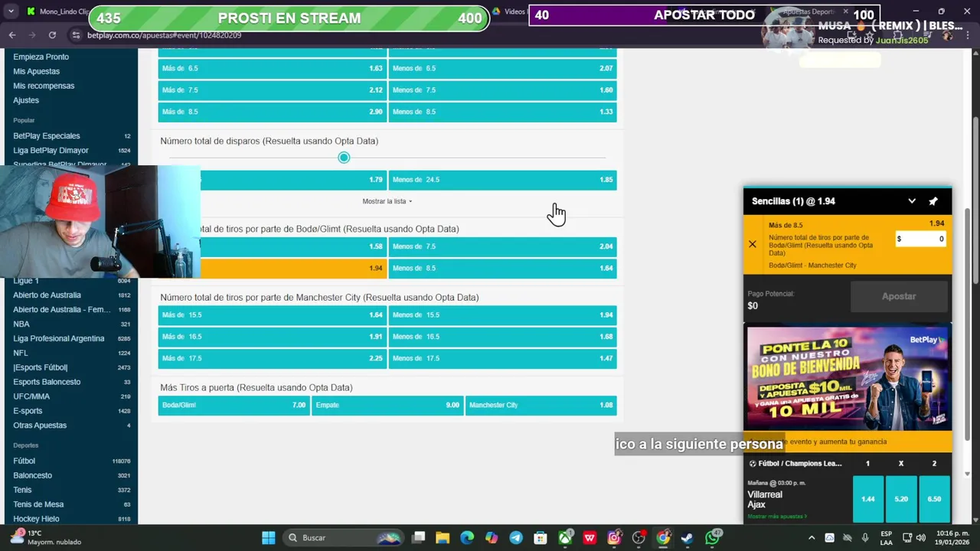Open Mis recompensas in the sidebar
The height and width of the screenshot is (551, 980).
44,86
